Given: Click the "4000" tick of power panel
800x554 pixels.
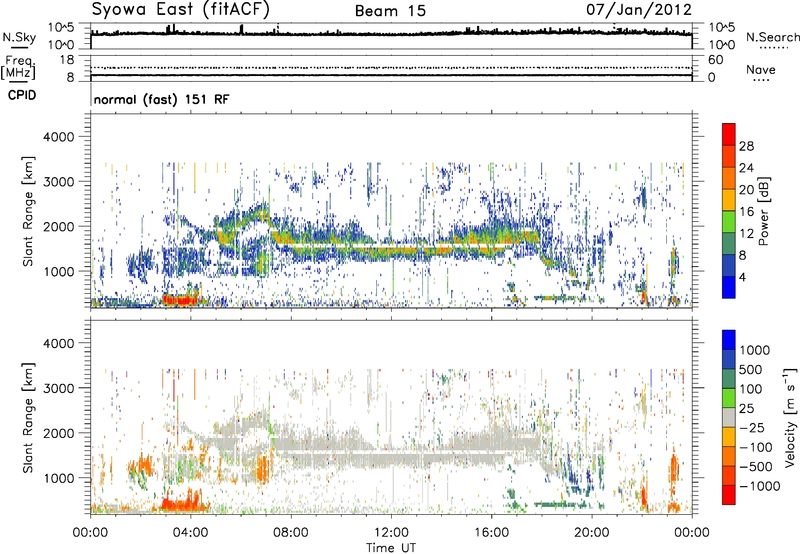Looking at the screenshot, I should pos(59,137).
